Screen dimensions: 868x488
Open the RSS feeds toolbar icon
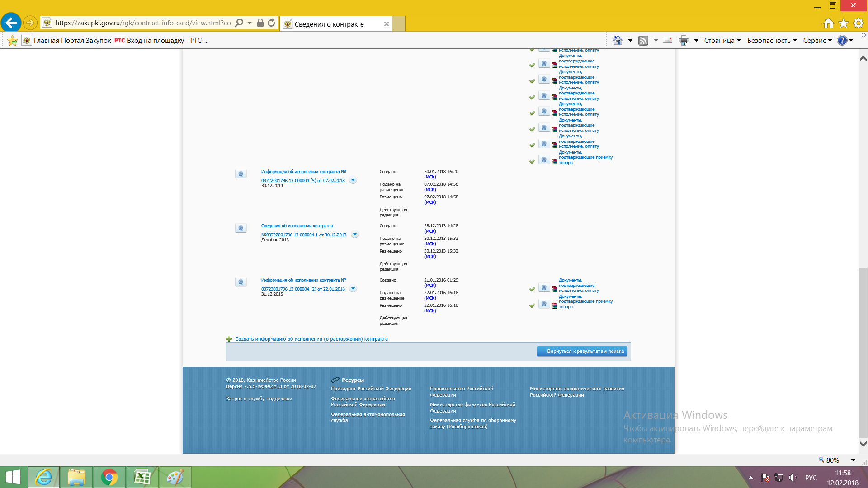tap(643, 41)
